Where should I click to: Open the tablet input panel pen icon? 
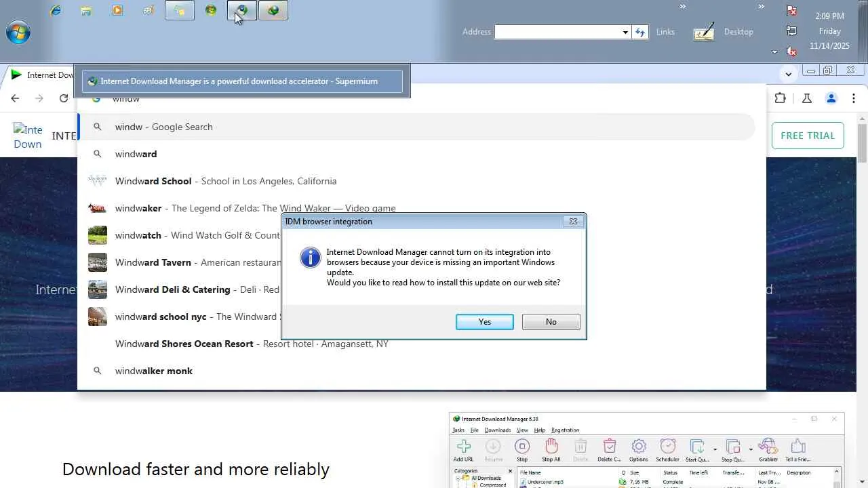[704, 32]
